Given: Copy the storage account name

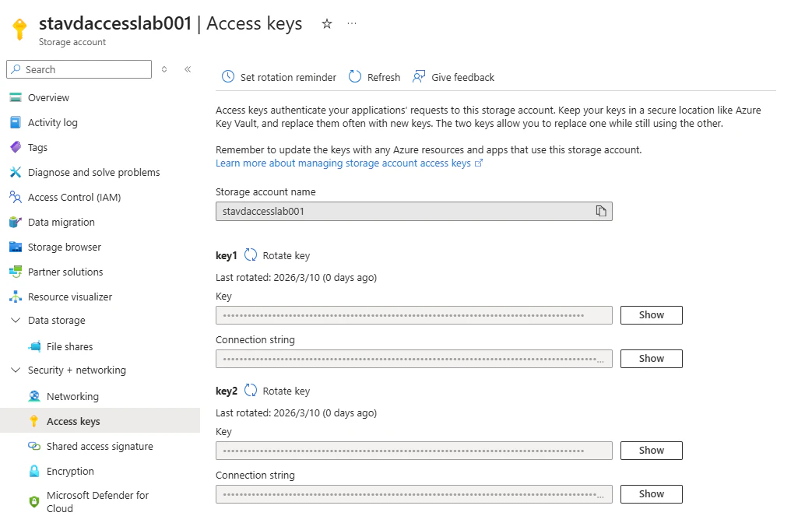Looking at the screenshot, I should 601,211.
